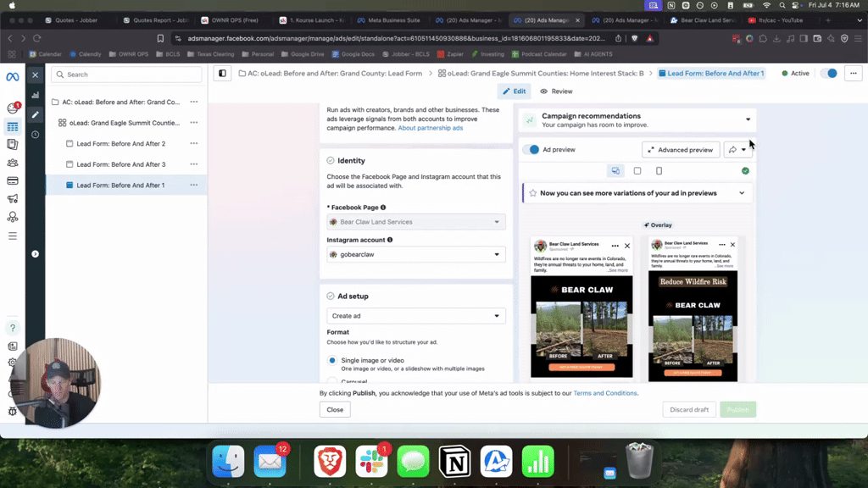Open Instagram account dropdown gobearclaw
The height and width of the screenshot is (488, 868).
(415, 254)
